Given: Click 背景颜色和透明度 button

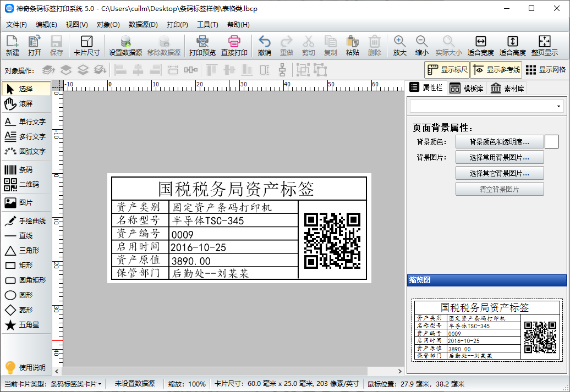Looking at the screenshot, I should [x=500, y=142].
